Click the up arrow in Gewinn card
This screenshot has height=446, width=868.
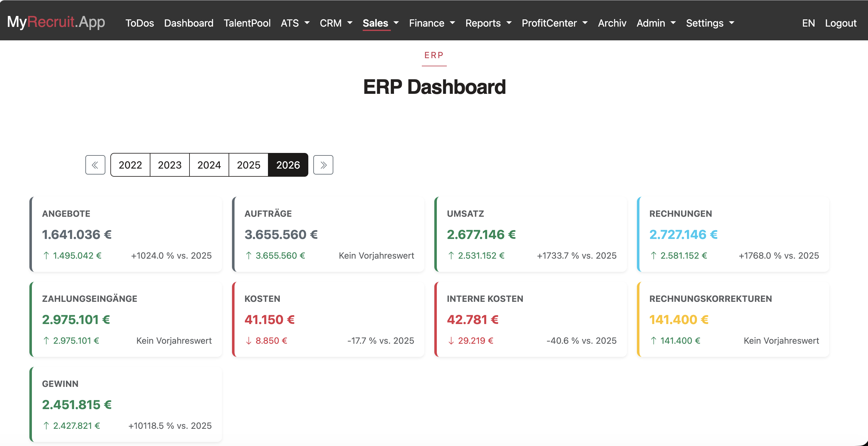[47, 426]
